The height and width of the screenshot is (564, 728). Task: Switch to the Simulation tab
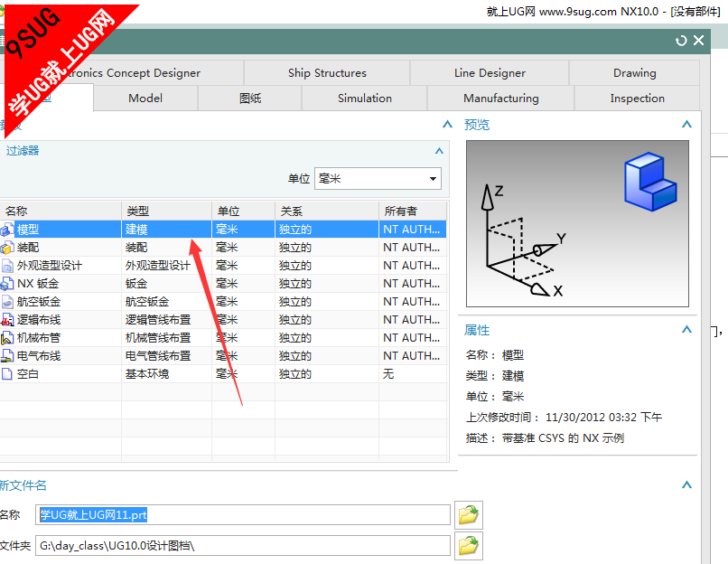click(x=365, y=98)
